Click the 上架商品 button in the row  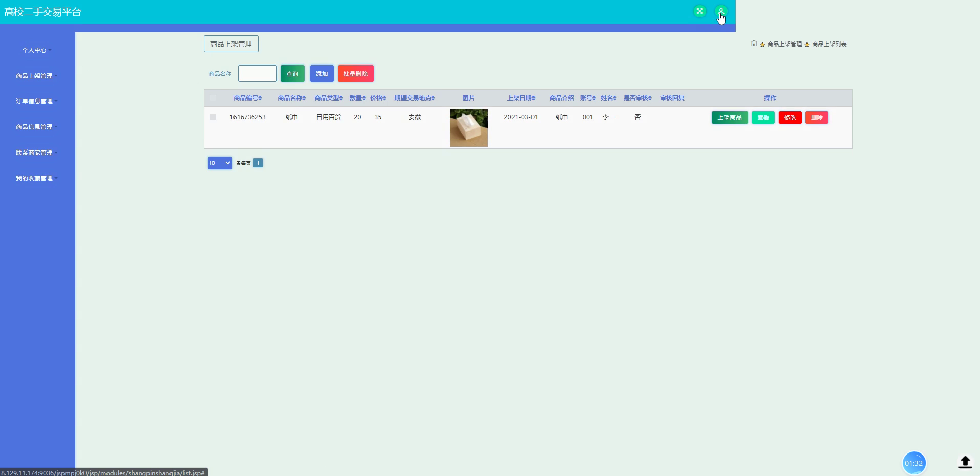pos(730,117)
